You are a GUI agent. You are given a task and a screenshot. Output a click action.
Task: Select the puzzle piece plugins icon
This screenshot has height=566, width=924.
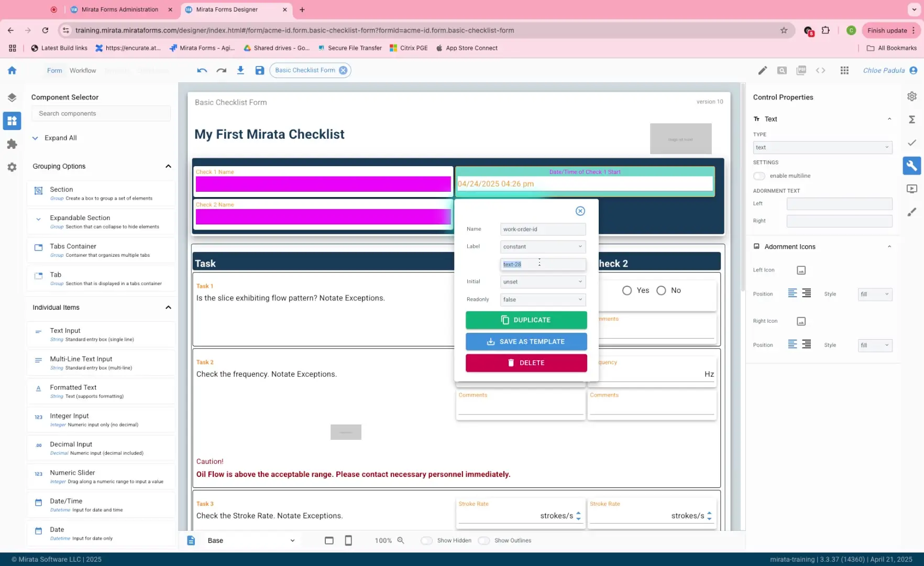click(x=12, y=144)
